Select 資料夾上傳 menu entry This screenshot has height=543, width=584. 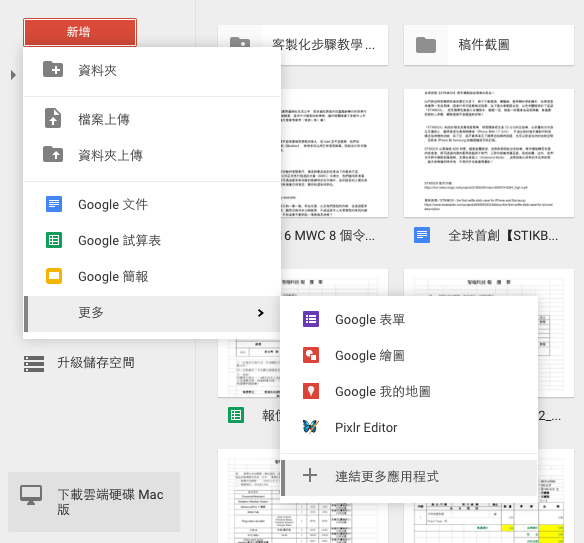(x=110, y=155)
